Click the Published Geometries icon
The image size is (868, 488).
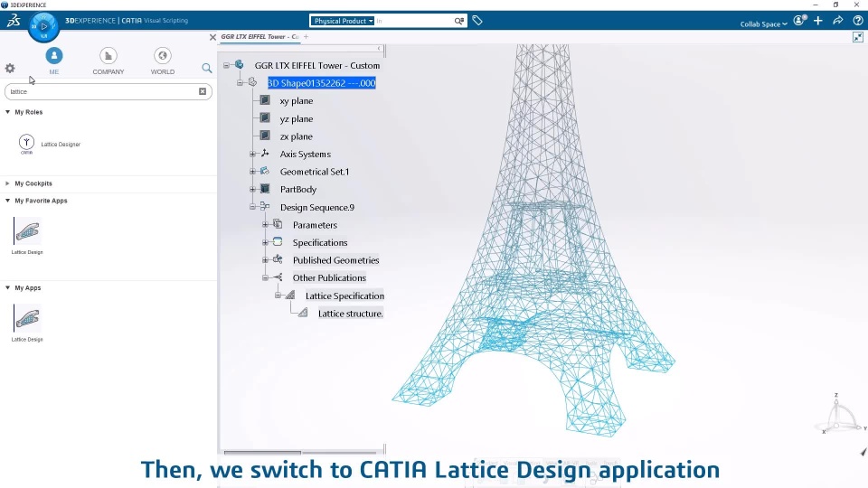tap(278, 259)
